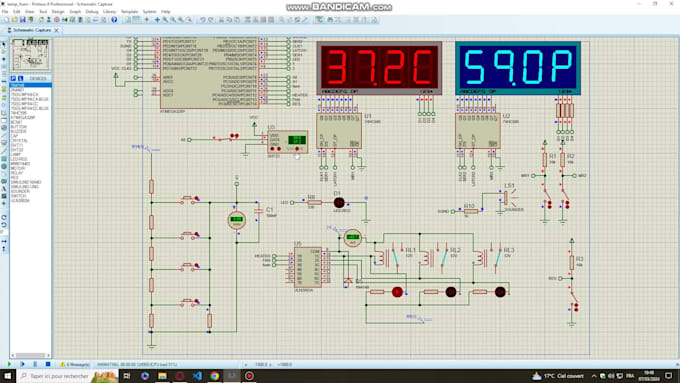Click the blue Help question mark icon
The width and height of the screenshot is (680, 383).
pyautogui.click(x=114, y=20)
